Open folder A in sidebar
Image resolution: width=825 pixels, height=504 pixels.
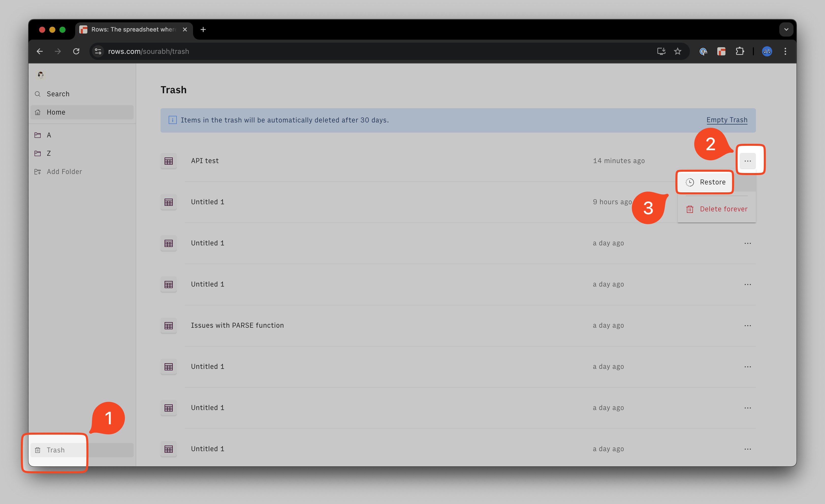49,135
